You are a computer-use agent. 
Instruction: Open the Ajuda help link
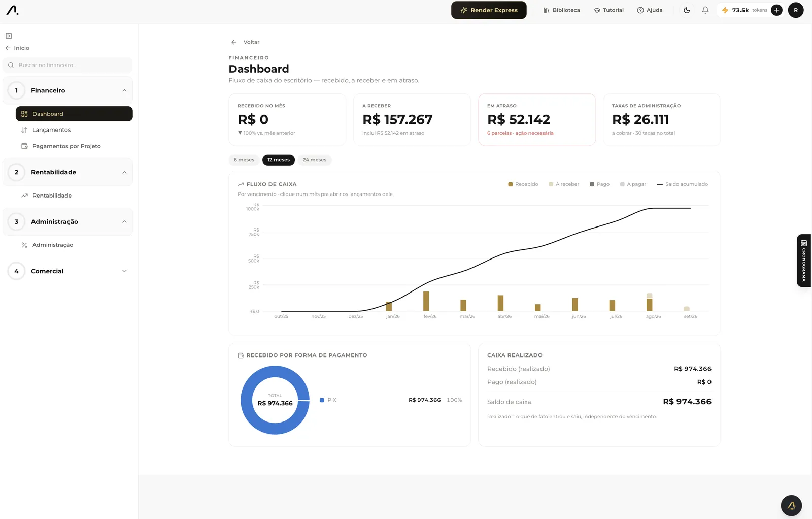pos(650,10)
